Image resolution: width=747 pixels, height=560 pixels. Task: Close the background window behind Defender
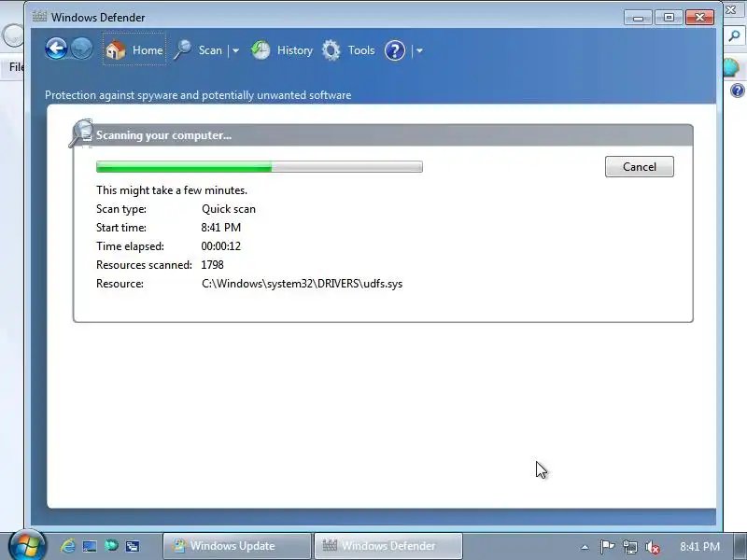(730, 9)
